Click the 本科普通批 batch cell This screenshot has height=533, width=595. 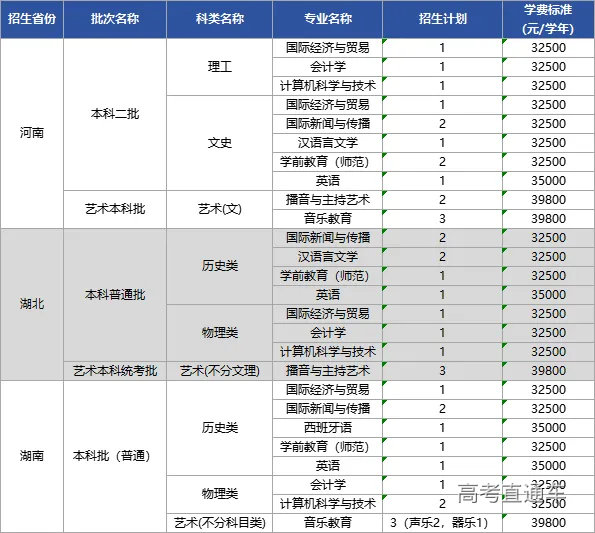[115, 295]
